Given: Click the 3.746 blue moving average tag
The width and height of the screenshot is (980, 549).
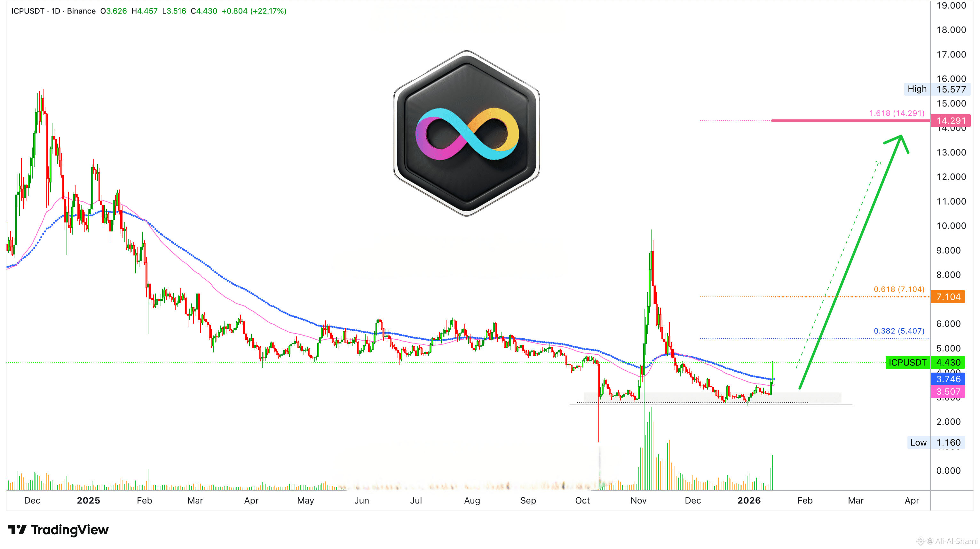Looking at the screenshot, I should (x=948, y=379).
